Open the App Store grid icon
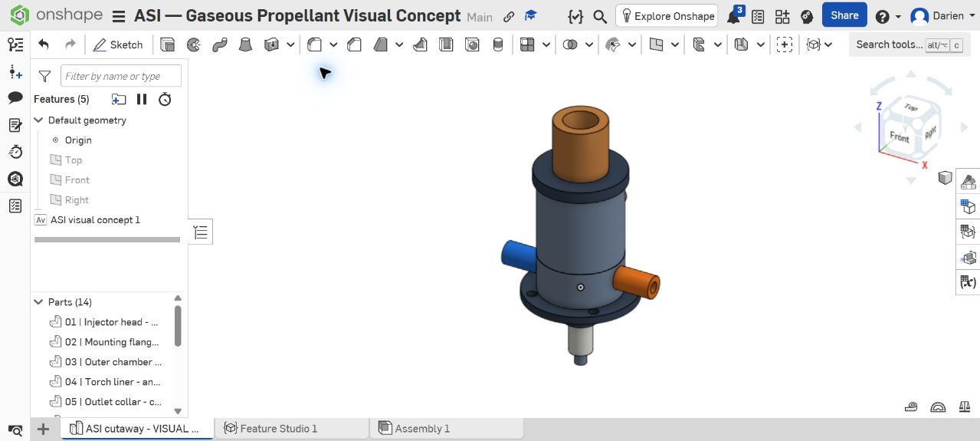Viewport: 980px width, 441px height. (x=782, y=16)
